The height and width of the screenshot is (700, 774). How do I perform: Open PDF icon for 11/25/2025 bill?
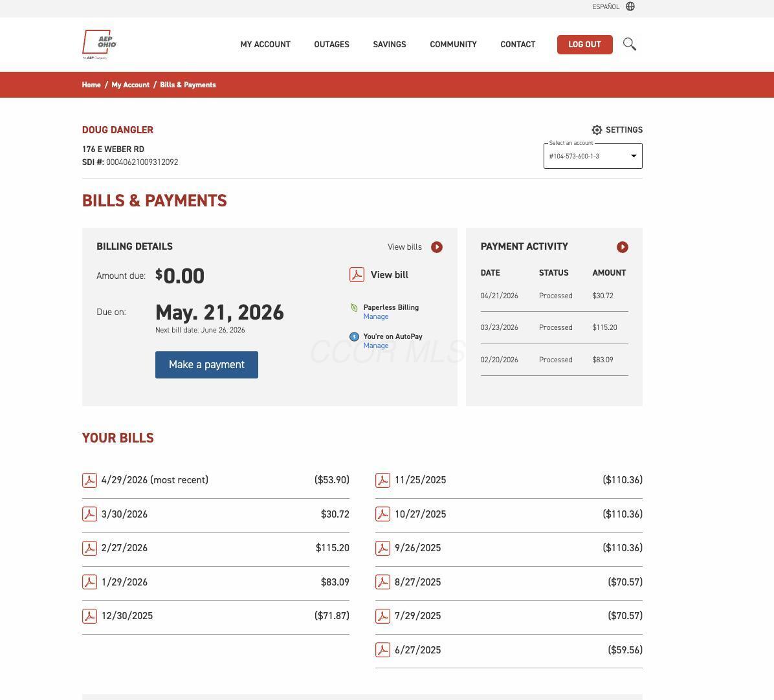tap(382, 480)
